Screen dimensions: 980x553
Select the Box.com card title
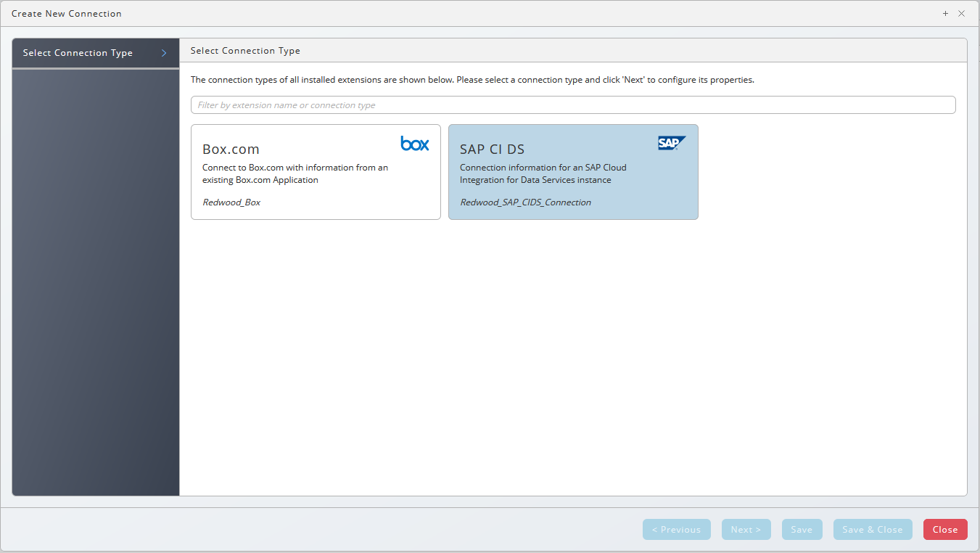click(231, 149)
